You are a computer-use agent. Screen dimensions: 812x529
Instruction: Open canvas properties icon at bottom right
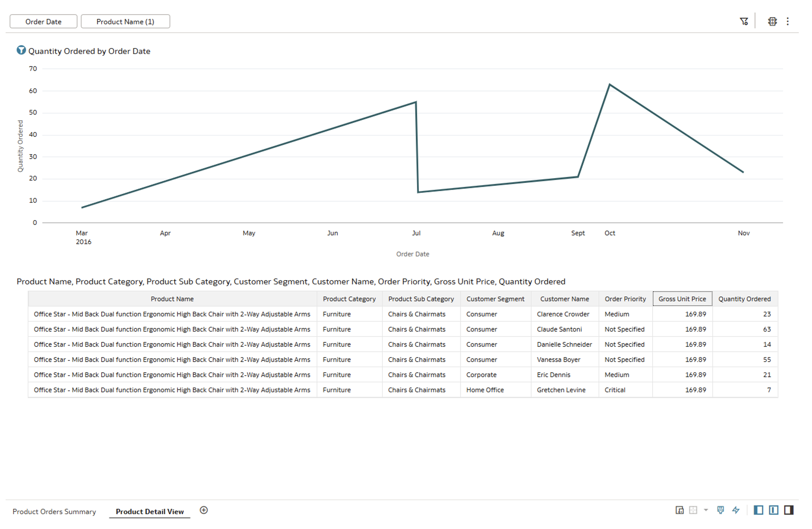(679, 510)
